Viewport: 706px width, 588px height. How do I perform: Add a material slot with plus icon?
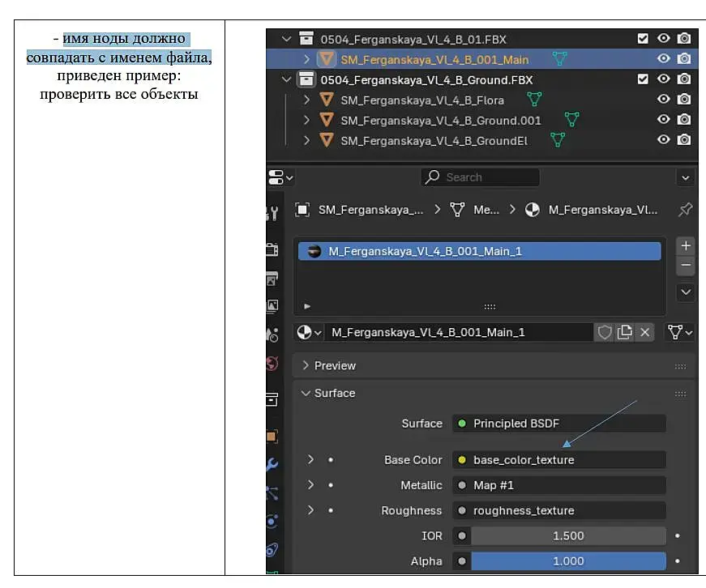686,245
